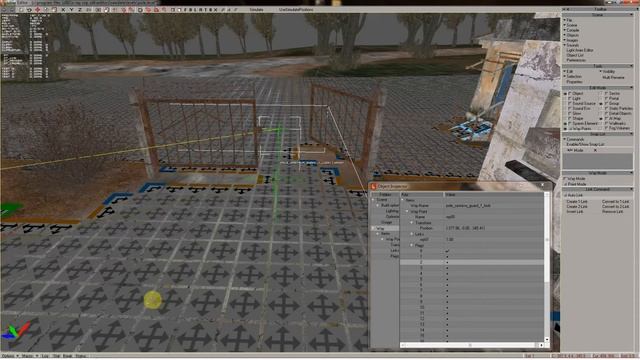Open the Object List

[575, 55]
